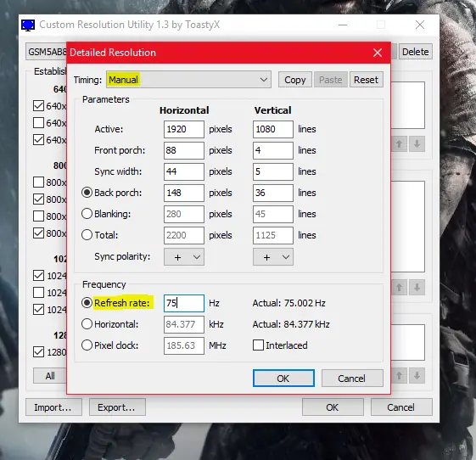Toggle the unchecked 1024 checkbox

point(38,293)
